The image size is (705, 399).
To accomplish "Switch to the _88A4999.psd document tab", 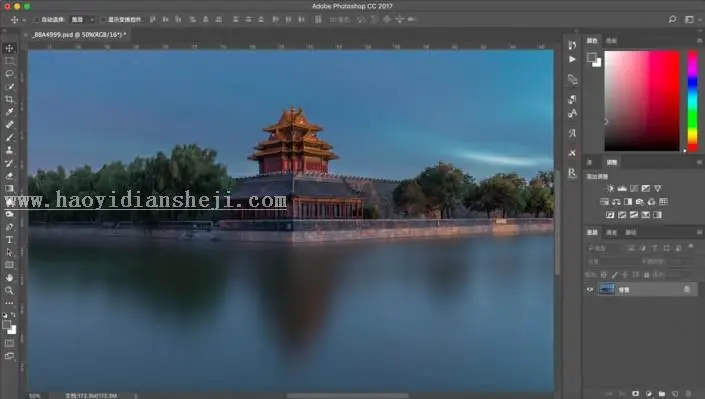I will point(80,35).
